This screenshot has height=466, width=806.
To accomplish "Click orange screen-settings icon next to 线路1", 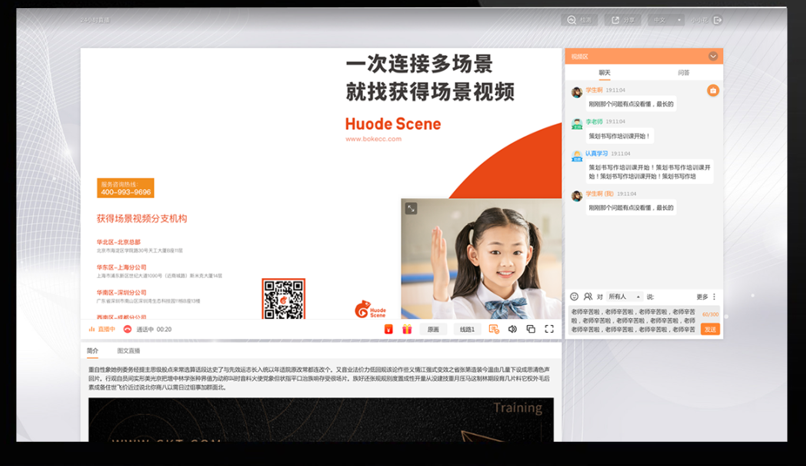I will coord(493,329).
